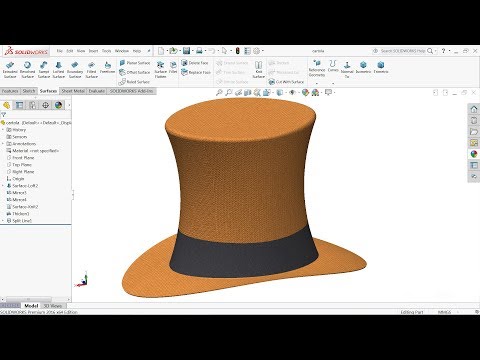Switch to the Sheet Metal tab
The height and width of the screenshot is (360, 480).
tap(73, 91)
